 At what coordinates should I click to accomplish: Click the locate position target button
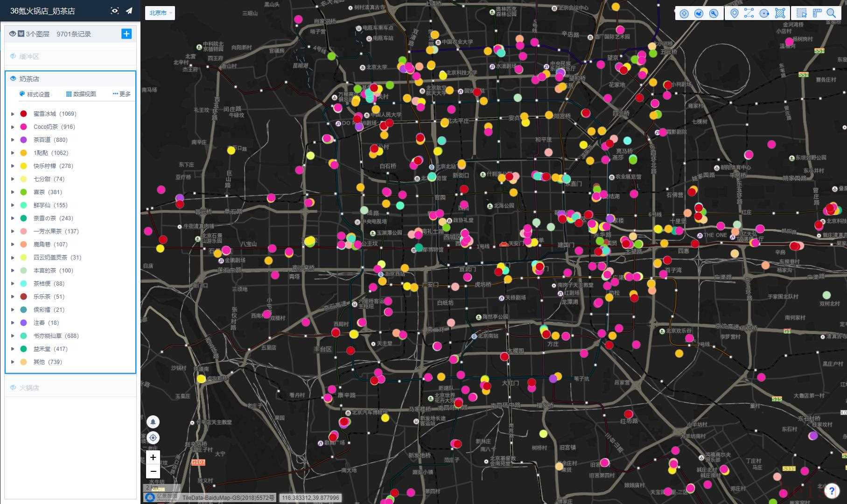153,438
